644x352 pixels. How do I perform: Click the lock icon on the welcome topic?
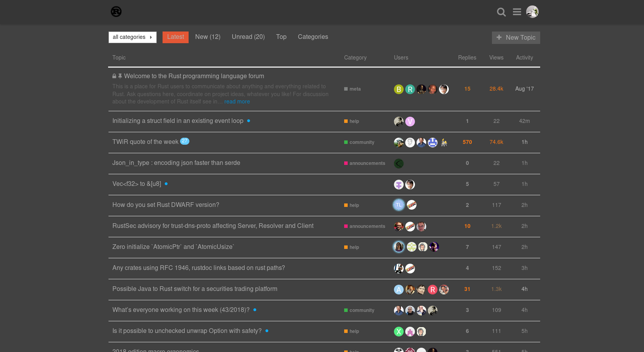(114, 76)
